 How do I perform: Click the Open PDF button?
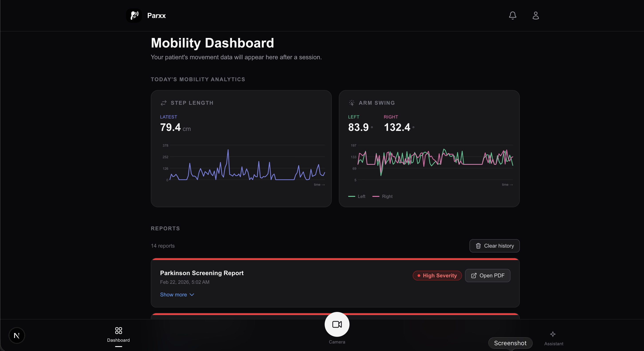click(x=487, y=275)
